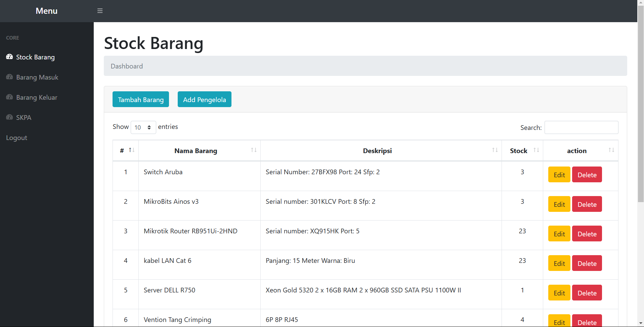Viewport: 644px width, 327px height.
Task: Select the Stock Barang dashboard icon
Action: (9, 57)
